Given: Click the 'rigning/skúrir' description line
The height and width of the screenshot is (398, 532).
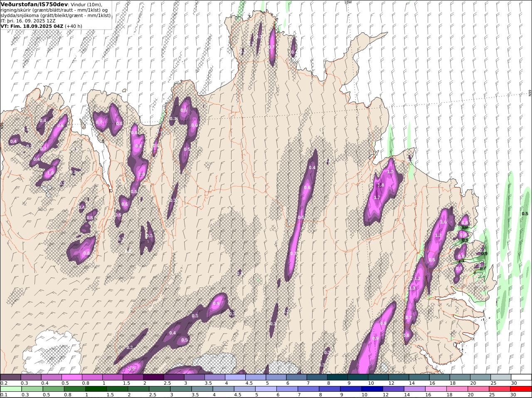Looking at the screenshot, I should point(54,10).
